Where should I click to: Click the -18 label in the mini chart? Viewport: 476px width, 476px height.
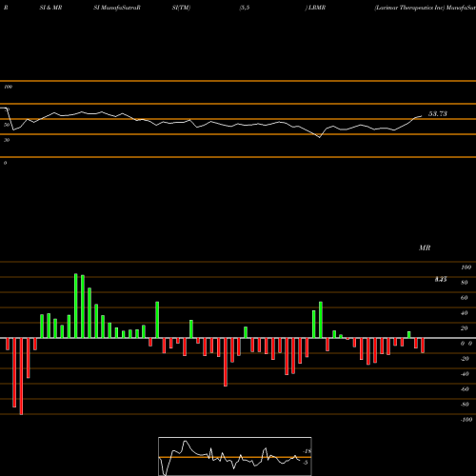(307, 451)
